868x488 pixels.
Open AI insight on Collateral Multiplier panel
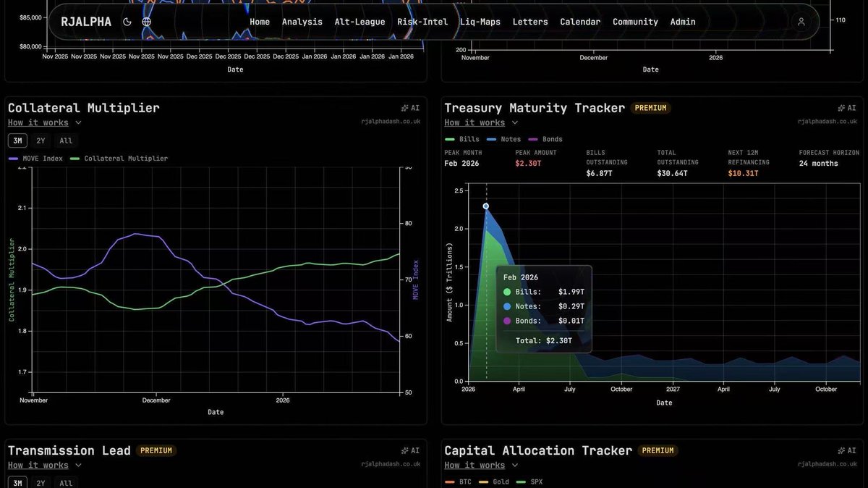(411, 108)
